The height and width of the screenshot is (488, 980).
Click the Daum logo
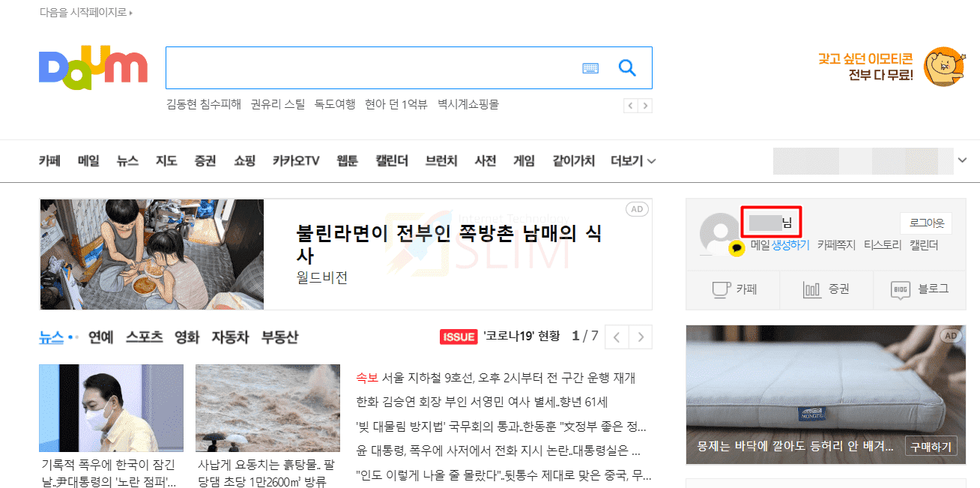point(94,68)
